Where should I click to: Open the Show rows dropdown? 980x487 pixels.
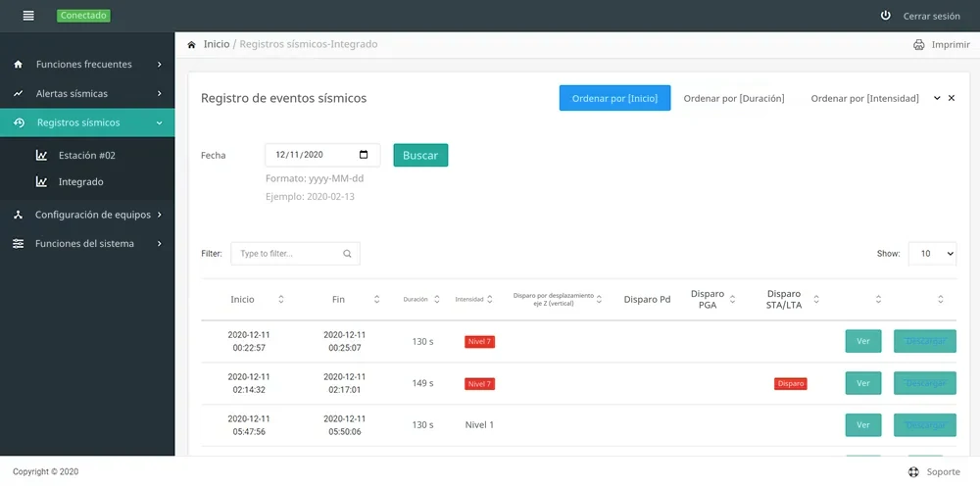point(932,254)
